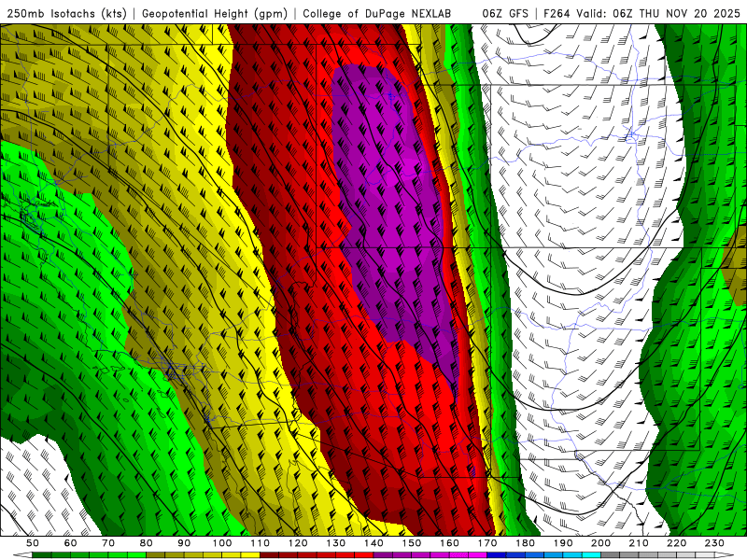Select the '70' knot label on legend
Image resolution: width=747 pixels, height=560 pixels.
108,543
